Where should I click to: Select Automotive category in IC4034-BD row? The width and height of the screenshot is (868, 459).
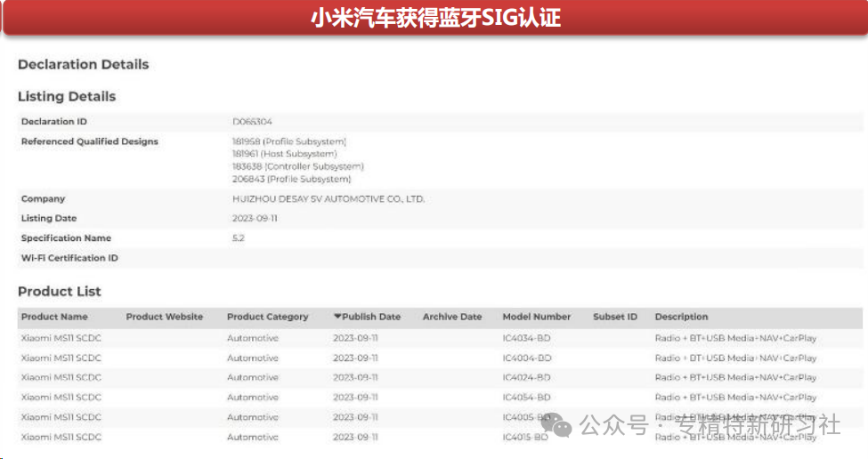[253, 338]
